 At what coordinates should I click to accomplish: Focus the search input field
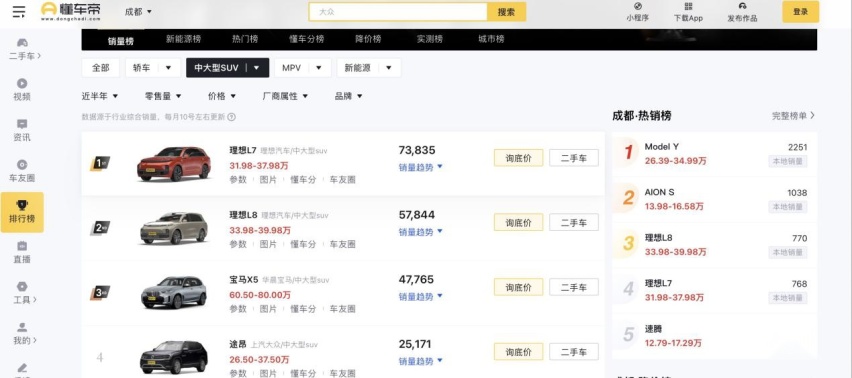(398, 12)
